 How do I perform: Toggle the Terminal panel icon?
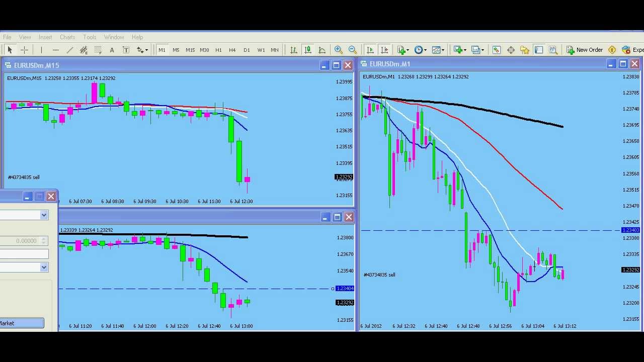[x=539, y=50]
